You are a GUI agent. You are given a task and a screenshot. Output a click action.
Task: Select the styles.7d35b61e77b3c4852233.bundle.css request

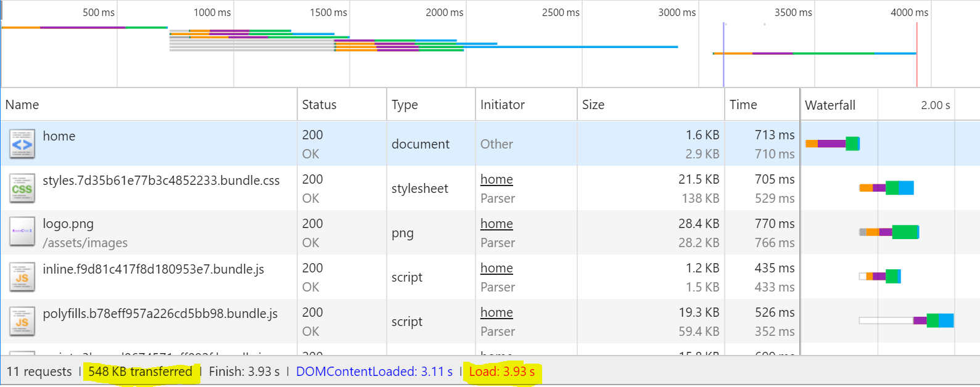click(490, 188)
